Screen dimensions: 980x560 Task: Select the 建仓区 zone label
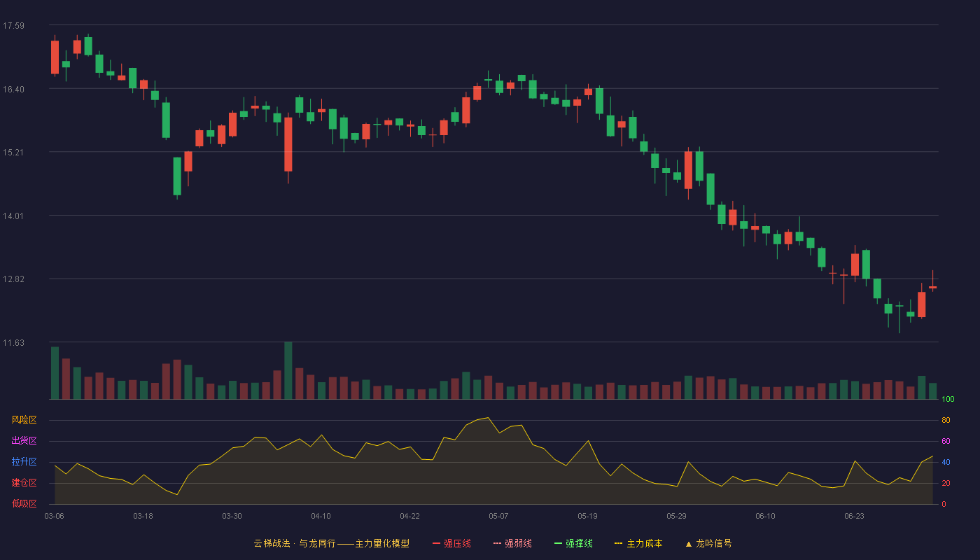(x=24, y=483)
